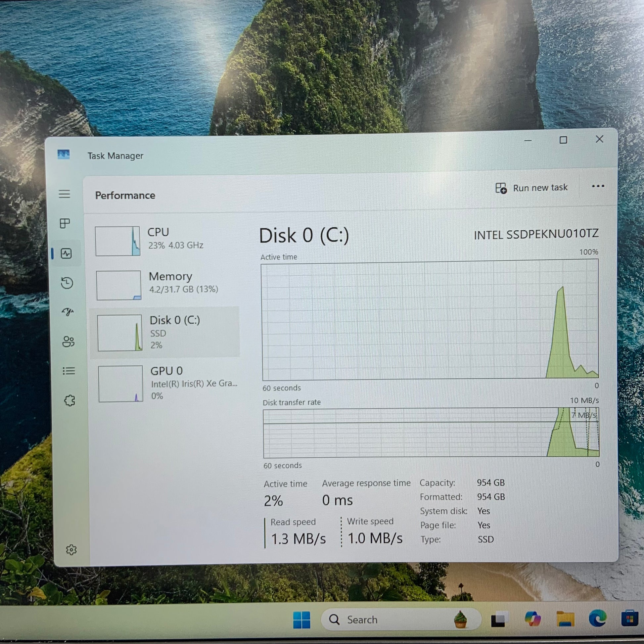This screenshot has height=644, width=644.
Task: Select the Performance page sidebar icon
Action: [66, 254]
